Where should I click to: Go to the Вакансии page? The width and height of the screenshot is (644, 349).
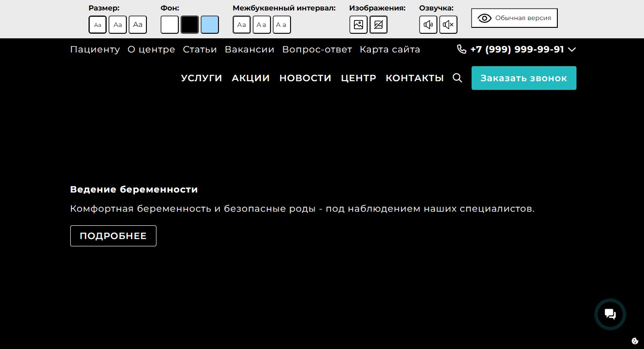click(x=249, y=49)
